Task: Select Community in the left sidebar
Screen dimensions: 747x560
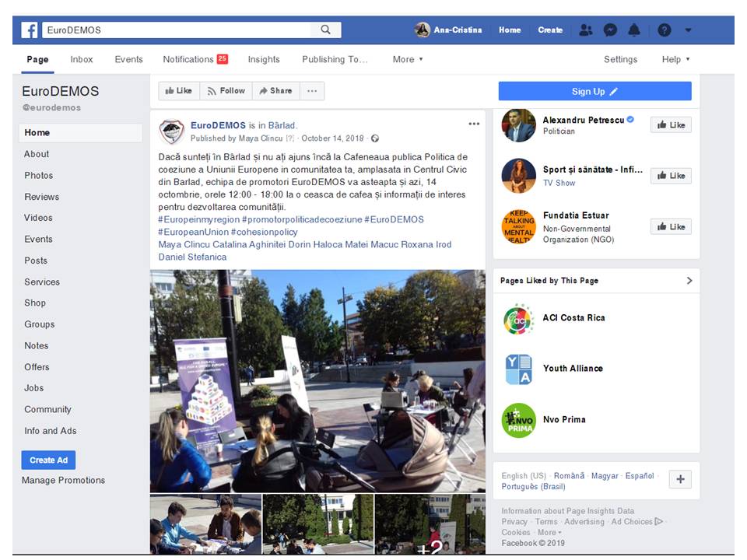Action: (x=47, y=410)
